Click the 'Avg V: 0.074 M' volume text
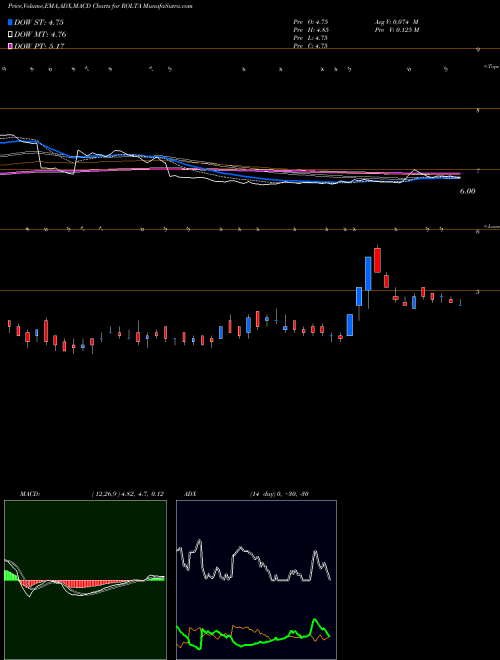This screenshot has height=660, width=500. [x=396, y=21]
